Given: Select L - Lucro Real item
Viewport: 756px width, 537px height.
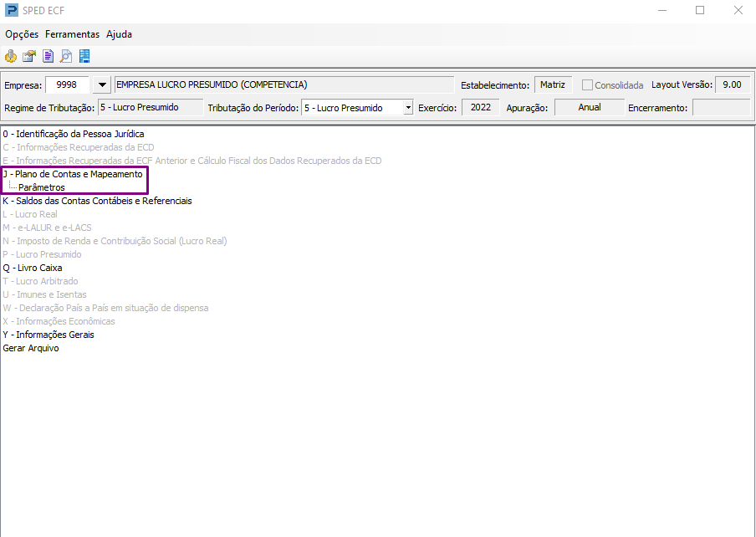Looking at the screenshot, I should pos(30,214).
